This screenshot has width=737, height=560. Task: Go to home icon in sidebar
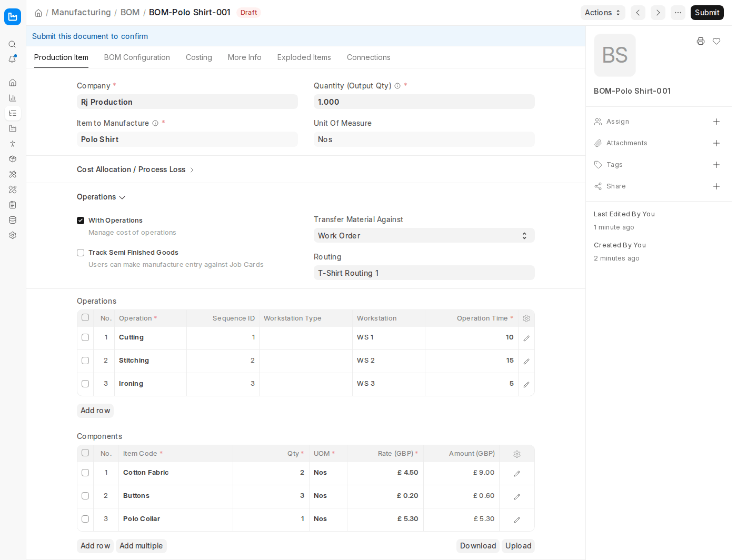tap(13, 83)
